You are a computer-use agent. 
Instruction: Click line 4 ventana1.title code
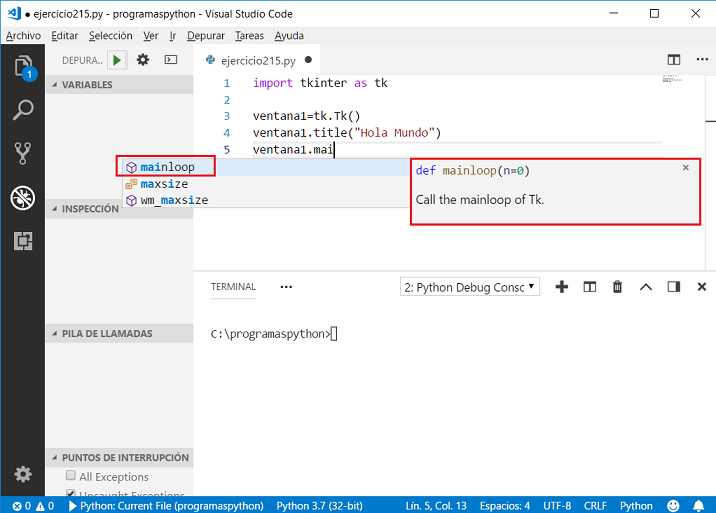(347, 133)
